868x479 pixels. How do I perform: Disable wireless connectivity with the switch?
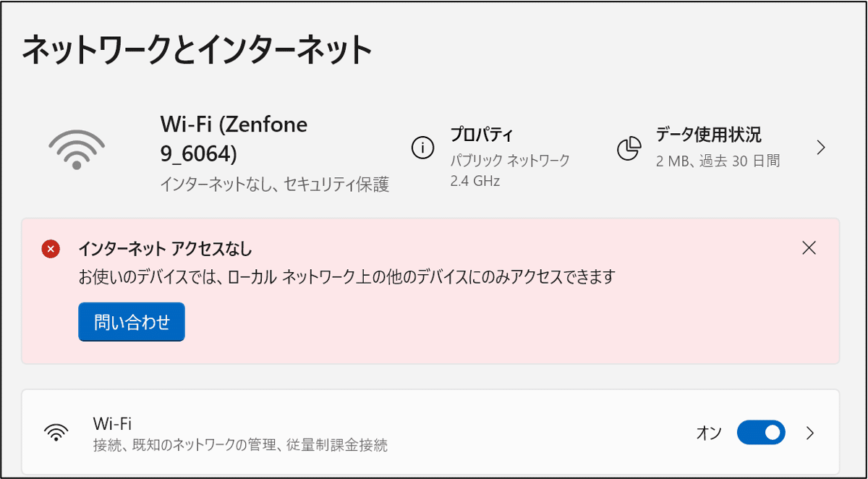coord(760,432)
